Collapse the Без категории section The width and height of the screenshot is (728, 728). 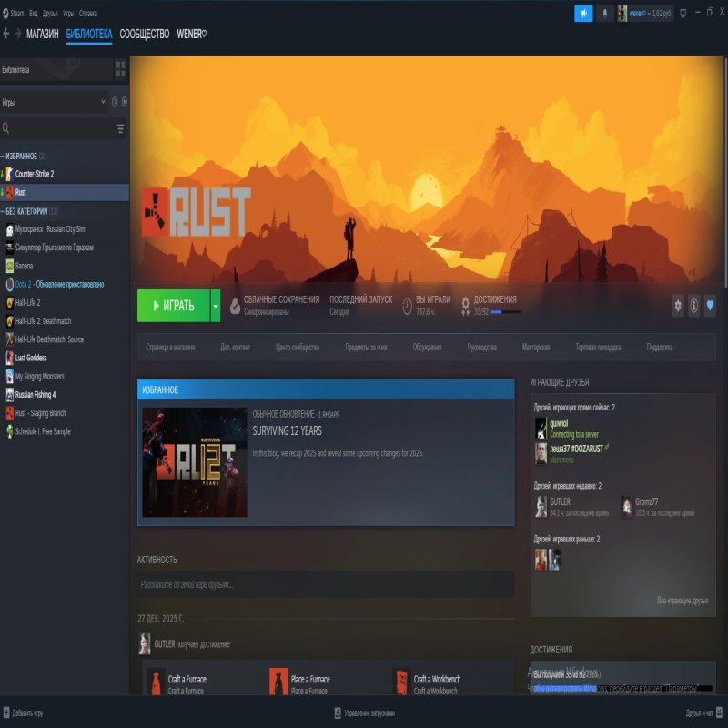(3, 211)
